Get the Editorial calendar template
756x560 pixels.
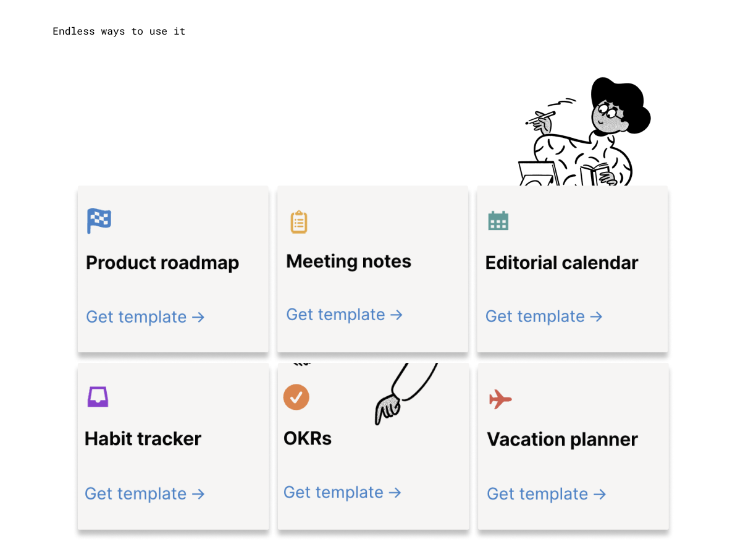click(544, 316)
